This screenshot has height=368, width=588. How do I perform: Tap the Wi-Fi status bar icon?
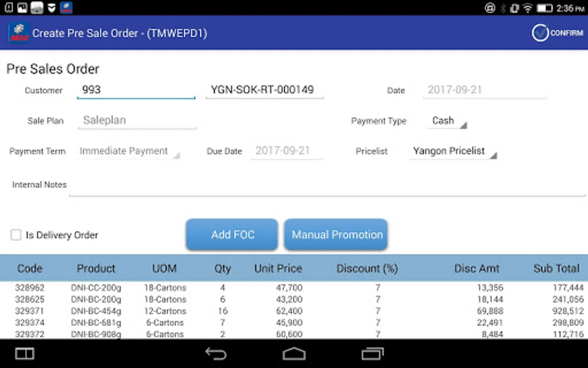pyautogui.click(x=528, y=8)
